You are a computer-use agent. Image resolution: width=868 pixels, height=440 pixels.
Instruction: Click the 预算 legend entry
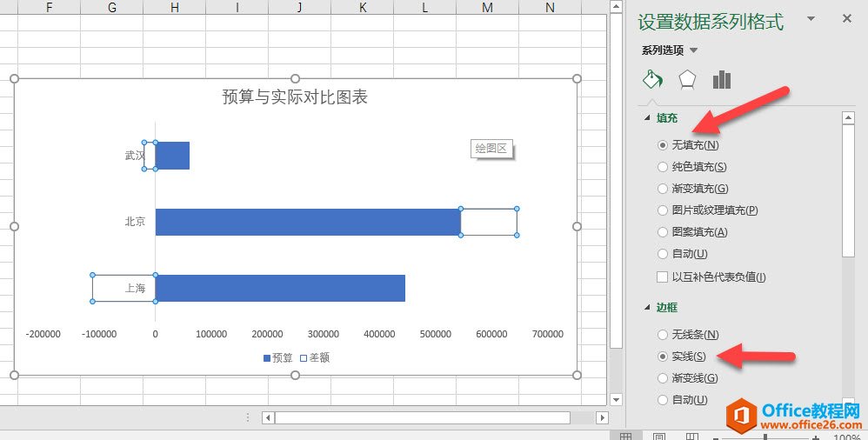278,357
